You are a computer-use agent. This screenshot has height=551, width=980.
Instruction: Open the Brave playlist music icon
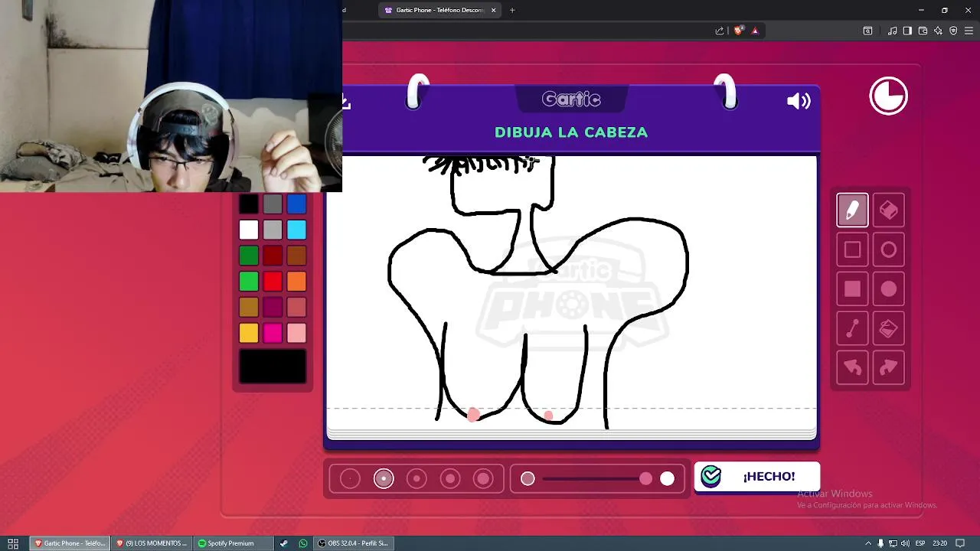point(892,31)
